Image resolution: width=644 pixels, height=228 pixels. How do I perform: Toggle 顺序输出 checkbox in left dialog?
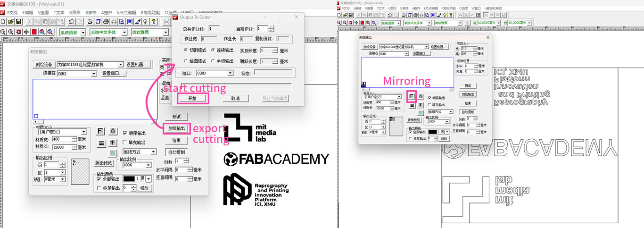(125, 133)
